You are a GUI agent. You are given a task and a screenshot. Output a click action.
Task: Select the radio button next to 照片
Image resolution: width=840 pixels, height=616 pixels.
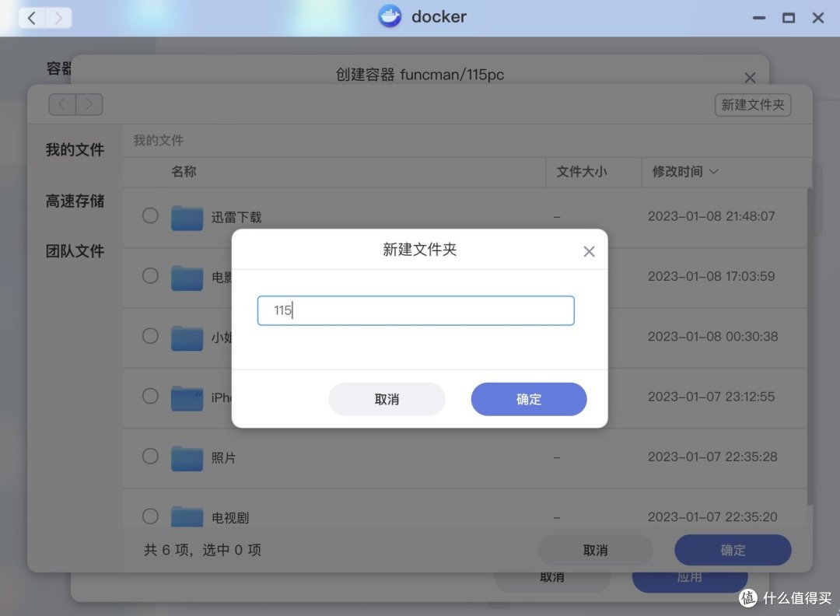(x=149, y=457)
